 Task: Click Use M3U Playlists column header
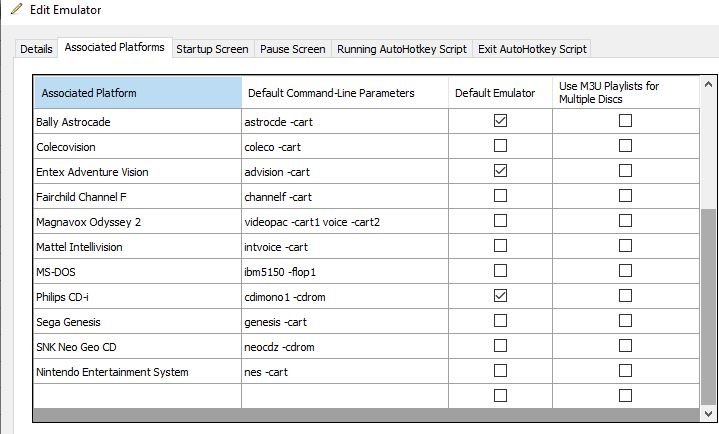[x=626, y=93]
